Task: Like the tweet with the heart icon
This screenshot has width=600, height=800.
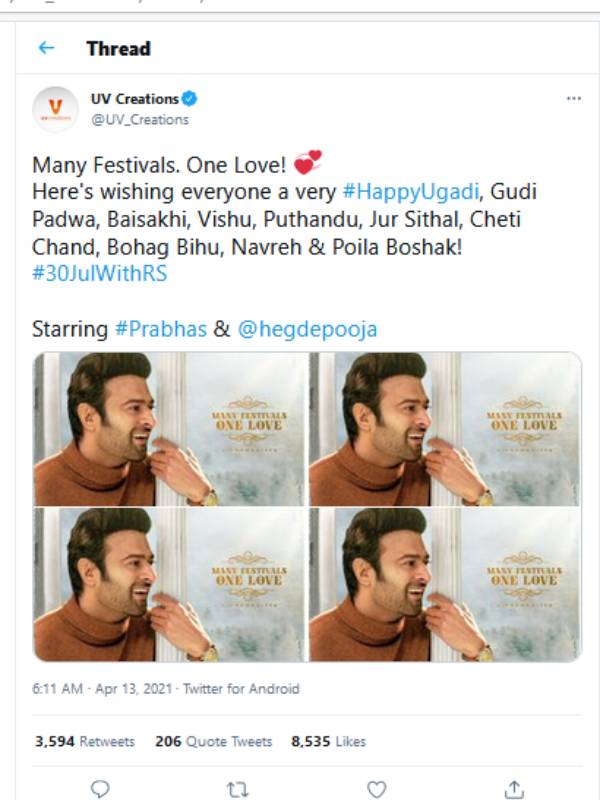Action: coord(376,789)
